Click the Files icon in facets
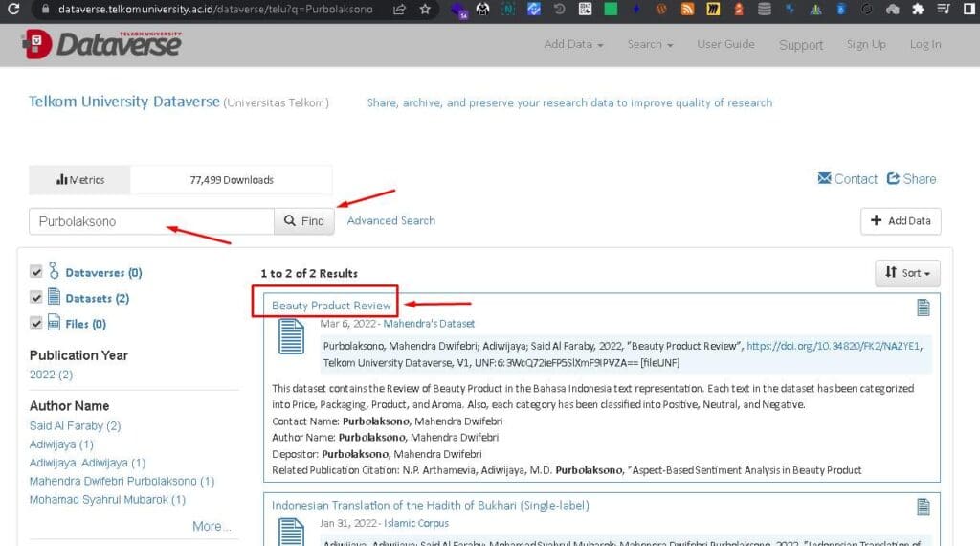 click(55, 322)
